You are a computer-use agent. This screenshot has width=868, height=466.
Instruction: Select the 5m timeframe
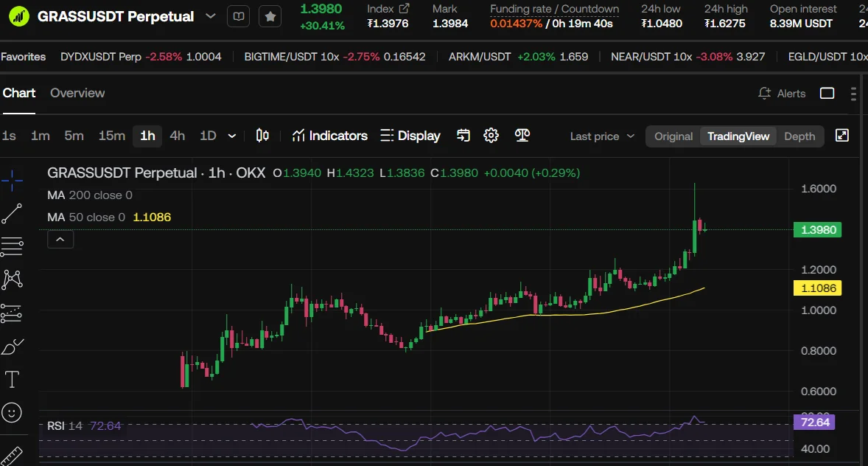(x=74, y=136)
